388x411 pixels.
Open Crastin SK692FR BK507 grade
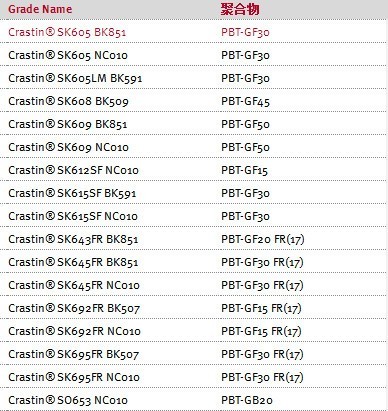(x=74, y=308)
